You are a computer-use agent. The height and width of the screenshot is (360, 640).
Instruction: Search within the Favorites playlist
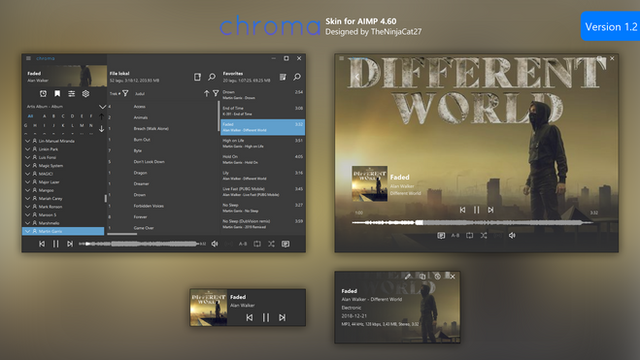pyautogui.click(x=297, y=77)
